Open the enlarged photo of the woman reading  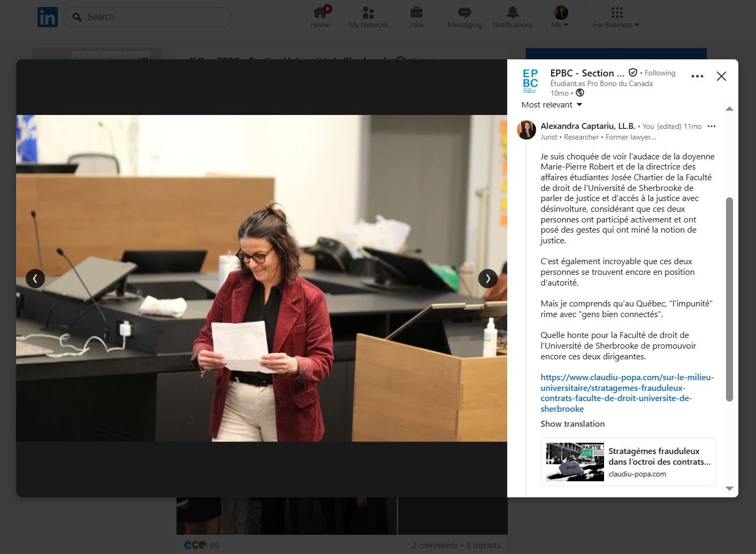tap(262, 278)
